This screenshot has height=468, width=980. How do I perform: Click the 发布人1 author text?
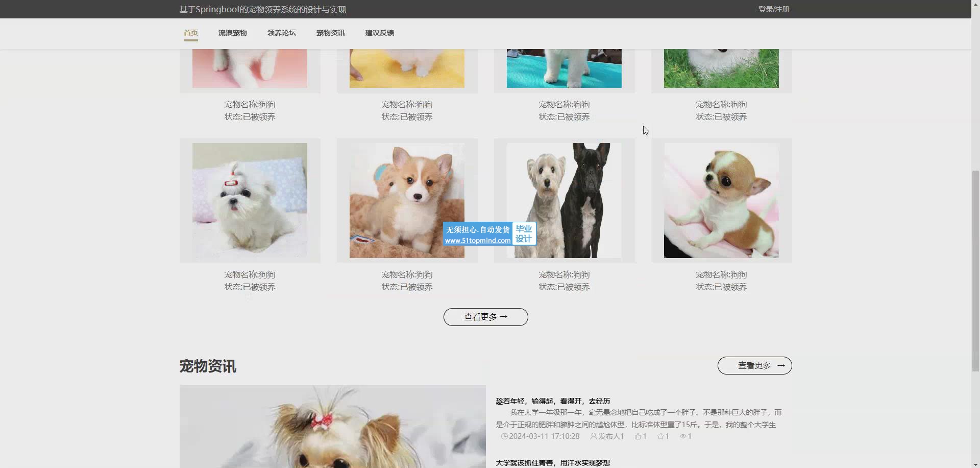(611, 436)
